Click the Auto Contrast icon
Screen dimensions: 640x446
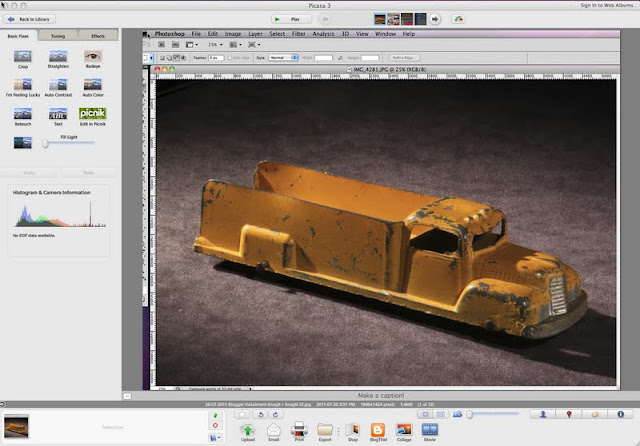[x=58, y=86]
